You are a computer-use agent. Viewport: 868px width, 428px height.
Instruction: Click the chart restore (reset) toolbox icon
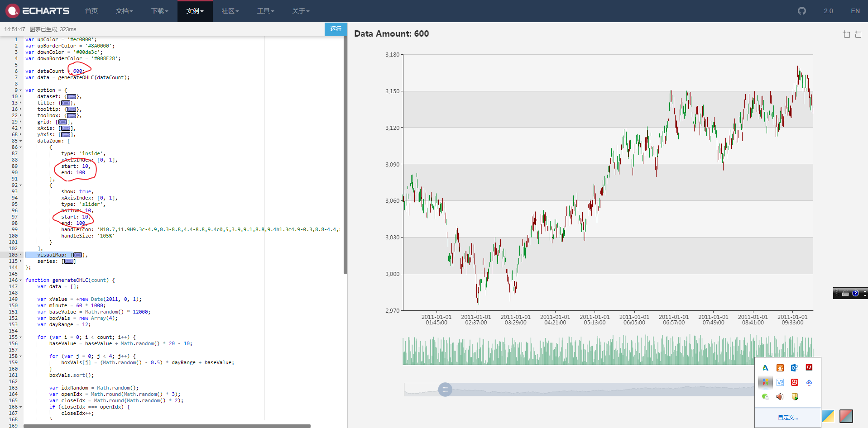[858, 34]
